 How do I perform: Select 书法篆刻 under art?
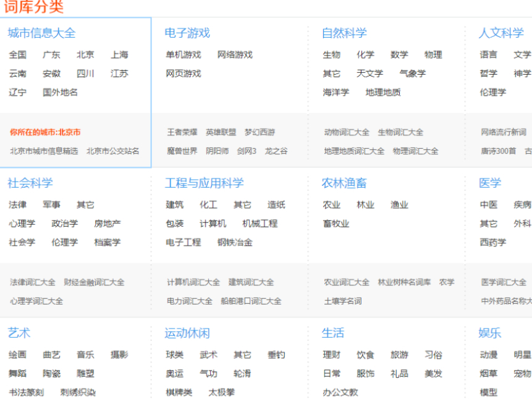[27, 392]
